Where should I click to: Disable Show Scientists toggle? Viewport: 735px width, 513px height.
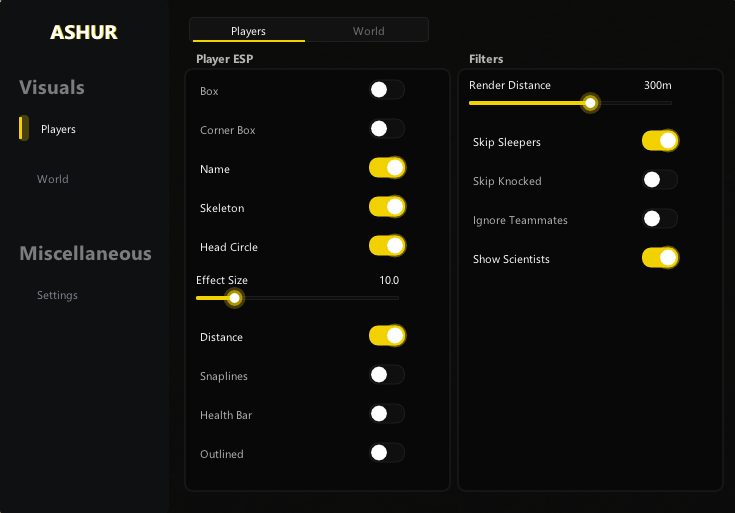click(x=660, y=258)
